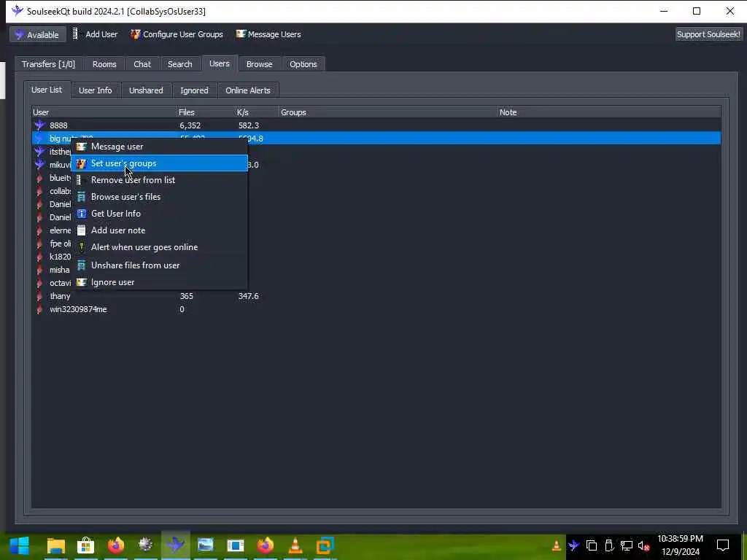This screenshot has height=560, width=747.
Task: Click the Add User button
Action: click(96, 34)
